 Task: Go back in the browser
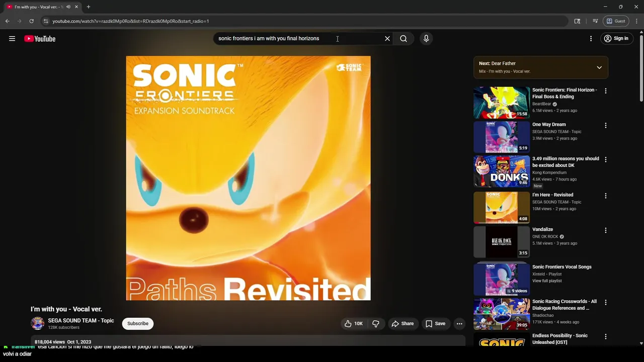(x=7, y=21)
